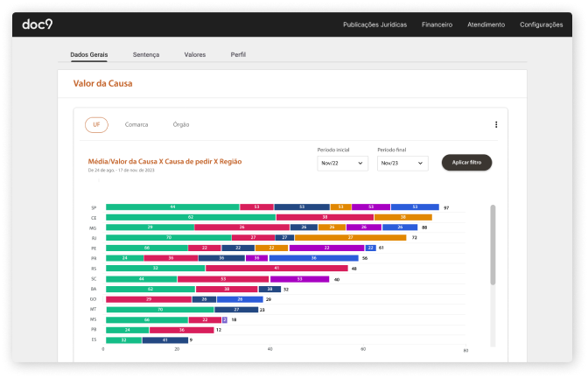Image resolution: width=588 pixels, height=378 pixels.
Task: Click the blue segment of PR bar
Action: pyautogui.click(x=313, y=258)
